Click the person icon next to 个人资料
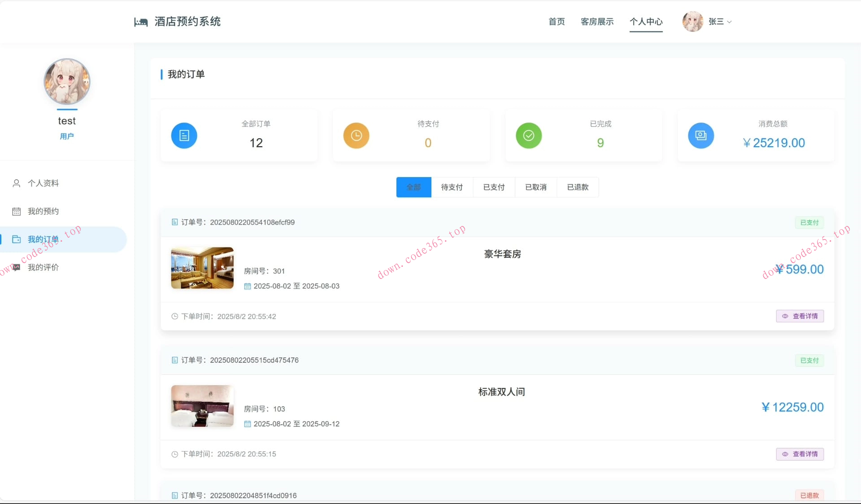 (x=17, y=183)
